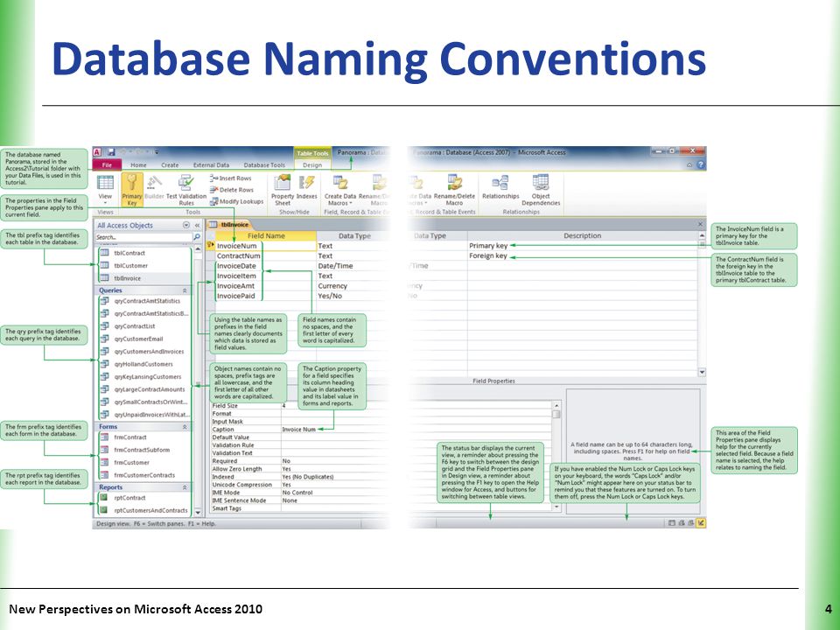Click the Help question mark icon
Viewport: 840px width, 630px height.
700,165
